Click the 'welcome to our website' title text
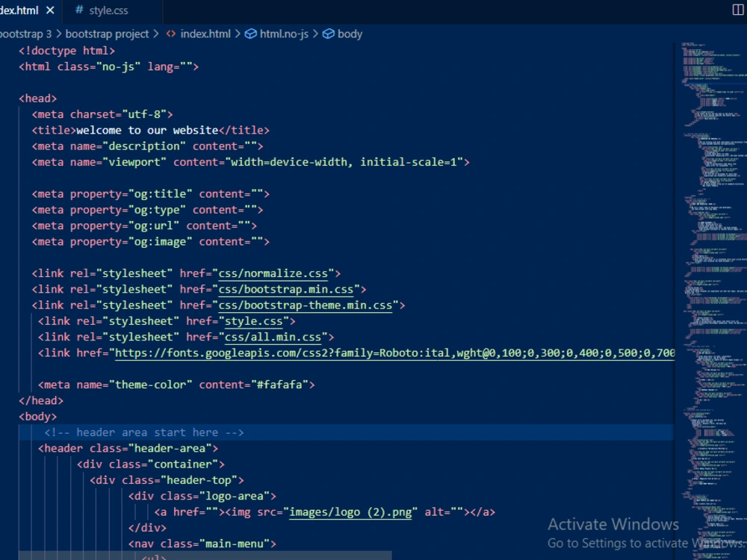The height and width of the screenshot is (560, 747). point(147,131)
